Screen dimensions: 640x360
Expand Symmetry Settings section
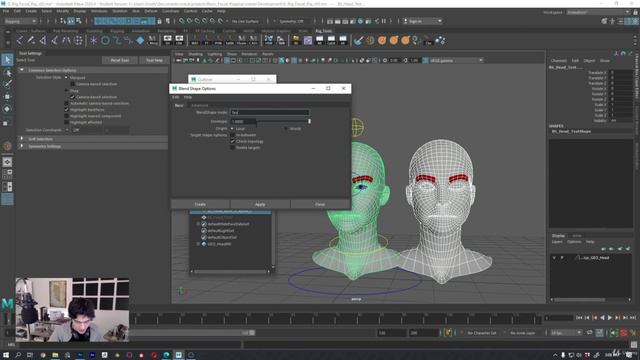pyautogui.click(x=22, y=146)
